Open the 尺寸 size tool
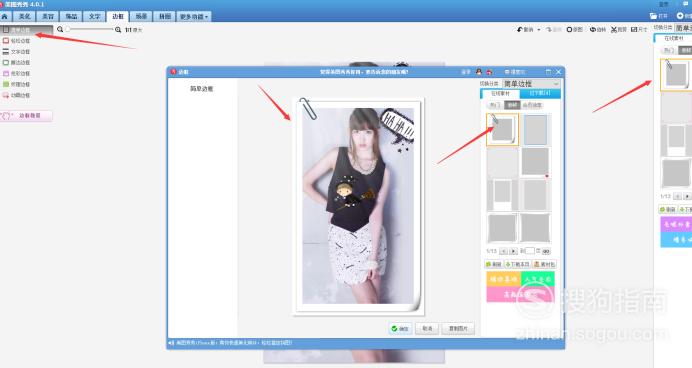Screen dimensions: 692x368 pyautogui.click(x=639, y=29)
